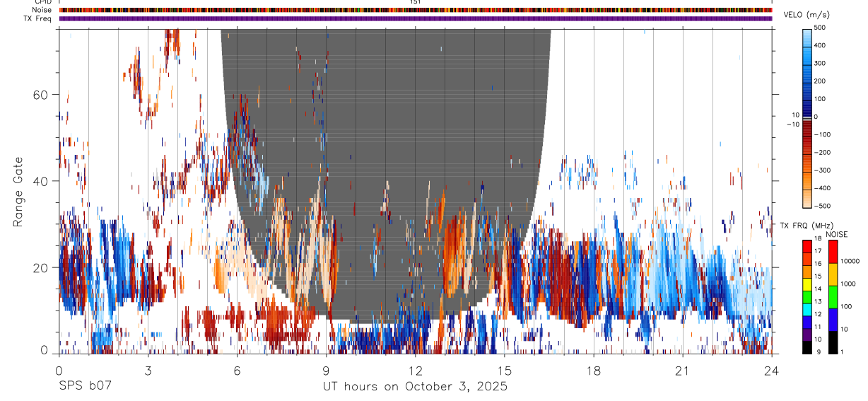The height and width of the screenshot is (401, 868).
Task: Click the 'Noise' row label at top
Action: tap(42, 10)
